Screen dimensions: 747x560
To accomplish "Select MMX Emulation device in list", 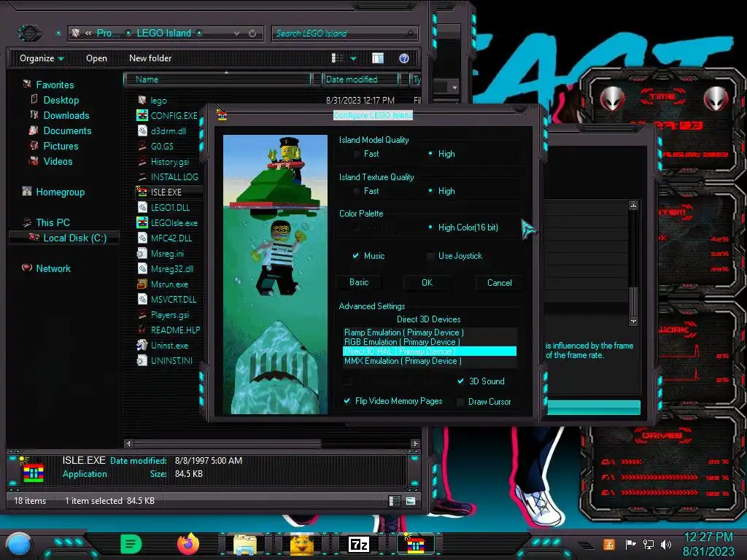I will (x=430, y=361).
